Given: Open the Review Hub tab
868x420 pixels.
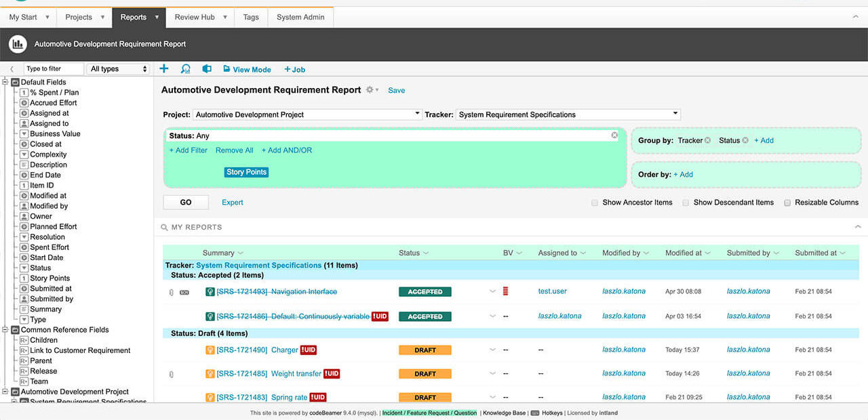Looking at the screenshot, I should [x=200, y=17].
